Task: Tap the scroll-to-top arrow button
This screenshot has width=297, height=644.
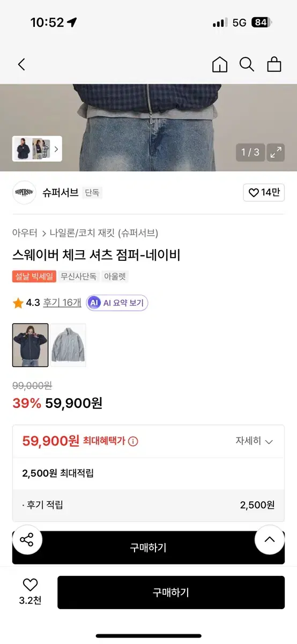Action: (x=269, y=539)
